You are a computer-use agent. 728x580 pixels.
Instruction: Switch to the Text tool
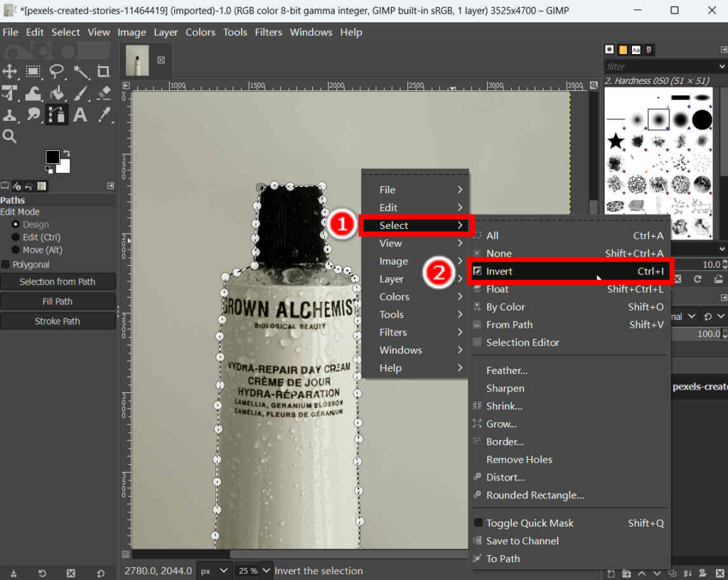80,114
